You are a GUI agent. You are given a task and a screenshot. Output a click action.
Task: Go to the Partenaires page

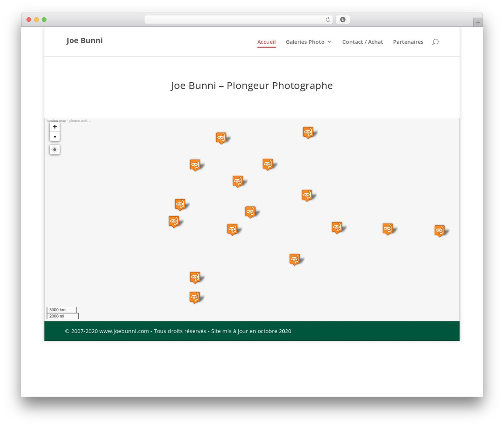pyautogui.click(x=408, y=42)
